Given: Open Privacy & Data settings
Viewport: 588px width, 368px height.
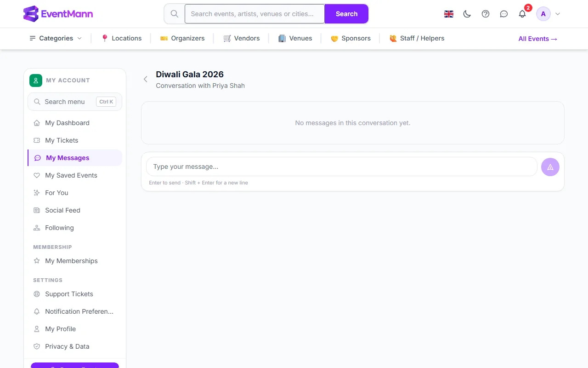Looking at the screenshot, I should pos(75,346).
